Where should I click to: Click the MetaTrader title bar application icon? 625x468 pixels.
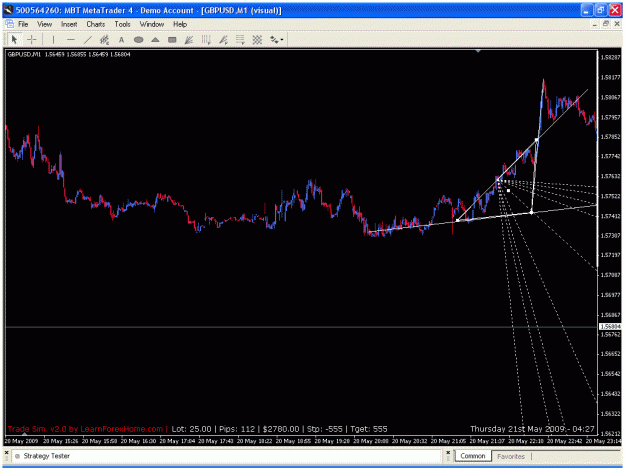point(8,10)
